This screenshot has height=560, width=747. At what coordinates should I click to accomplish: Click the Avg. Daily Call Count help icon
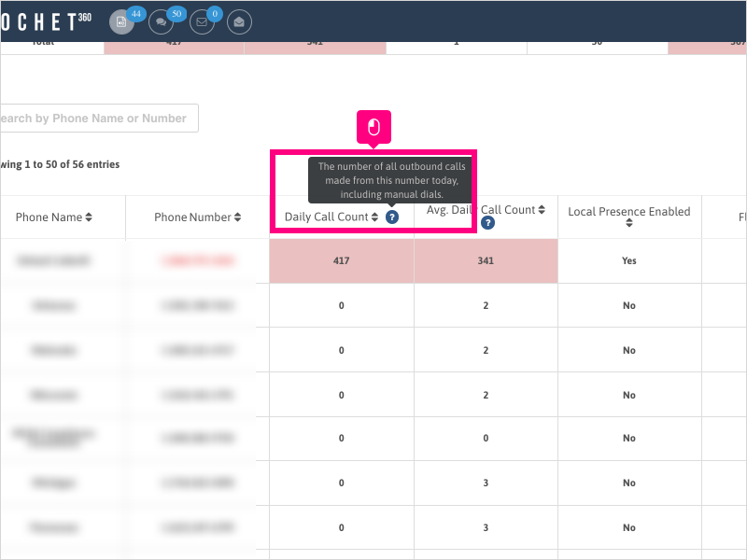click(487, 222)
